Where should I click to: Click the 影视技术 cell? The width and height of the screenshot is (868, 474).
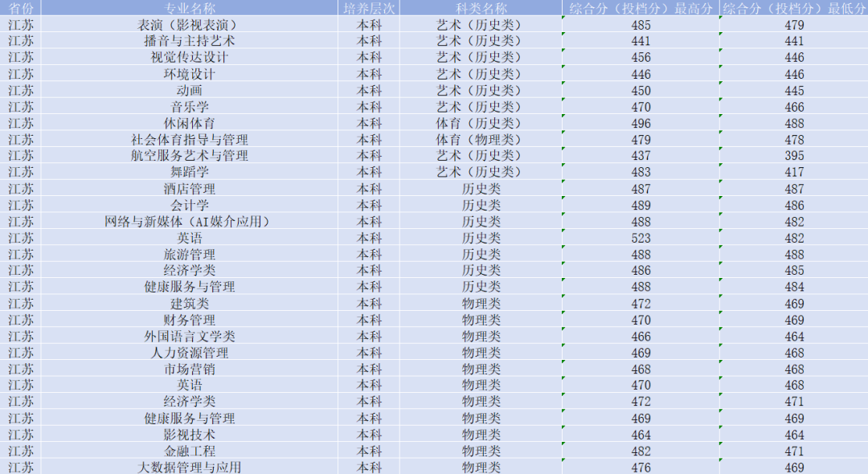(190, 435)
